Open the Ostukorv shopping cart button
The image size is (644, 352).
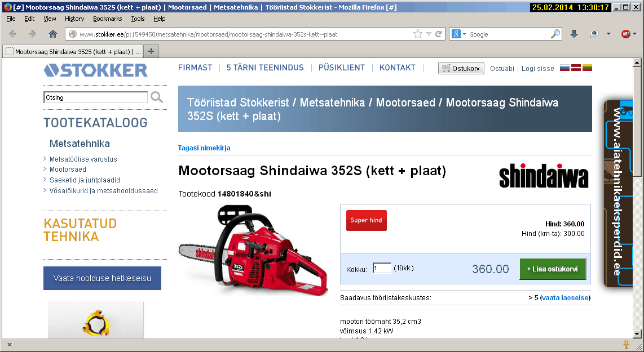[x=461, y=68]
